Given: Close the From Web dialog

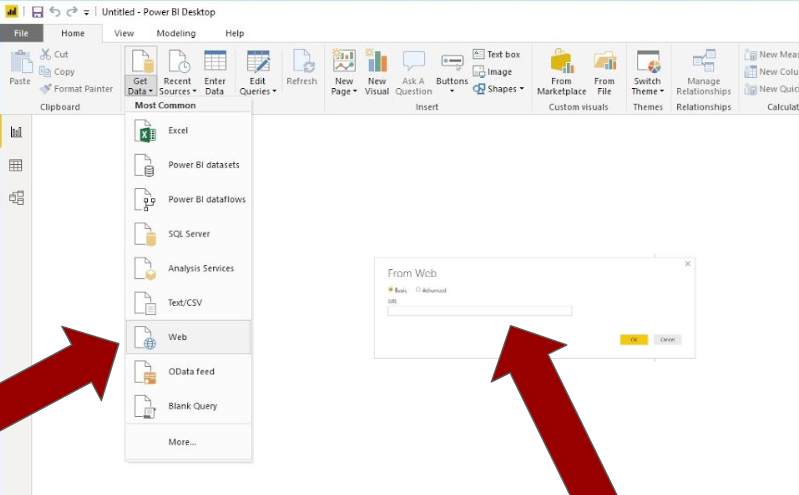Looking at the screenshot, I should tap(687, 264).
